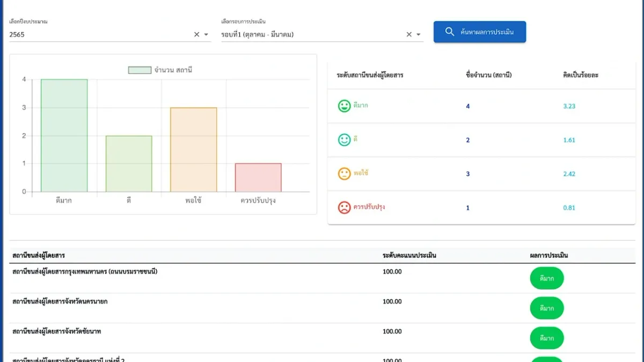The width and height of the screenshot is (644, 362).
Task: Click score 100.00 in the นครนายก row
Action: pos(392,301)
